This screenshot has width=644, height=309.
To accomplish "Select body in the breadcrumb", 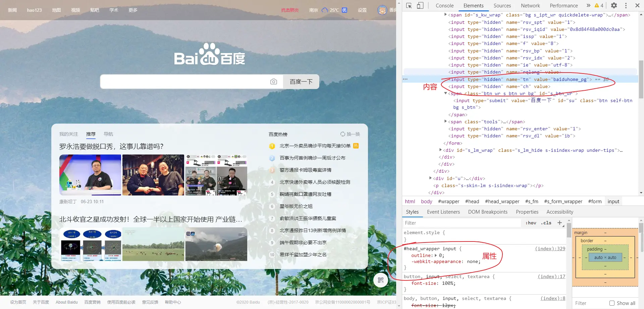I will 426,202.
